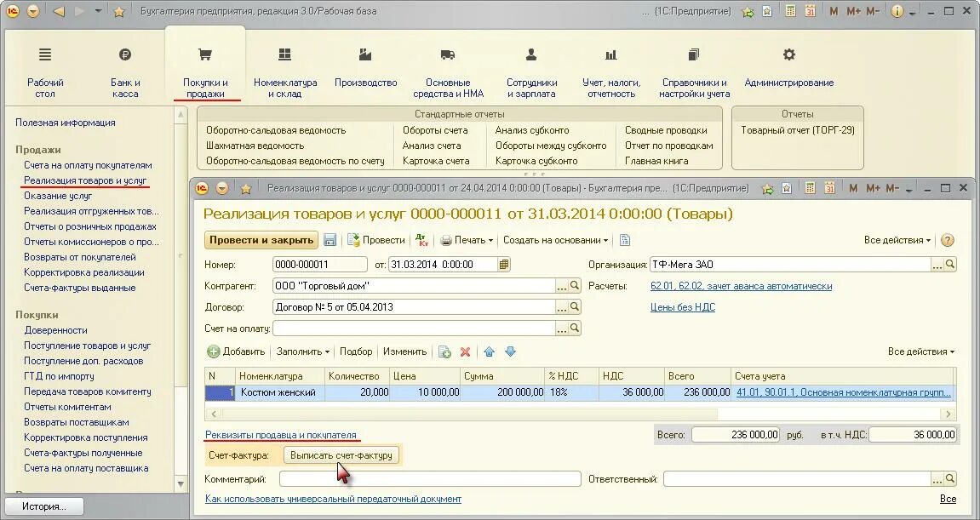980x520 pixels.
Task: Open Возвраты от покупателей
Action: click(80, 257)
